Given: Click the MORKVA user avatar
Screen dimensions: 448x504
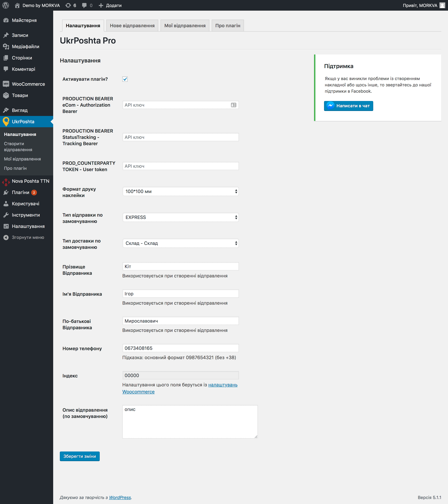Looking at the screenshot, I should [442, 5].
